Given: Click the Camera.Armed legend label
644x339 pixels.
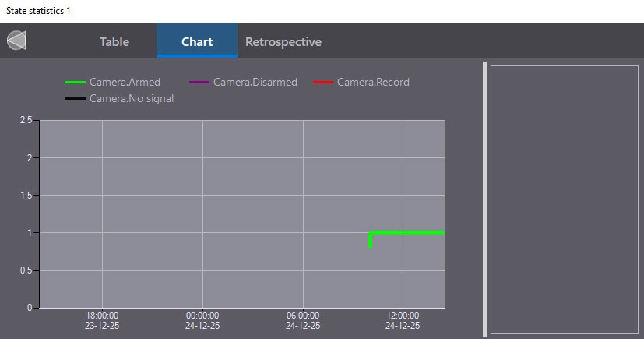Looking at the screenshot, I should pyautogui.click(x=125, y=82).
